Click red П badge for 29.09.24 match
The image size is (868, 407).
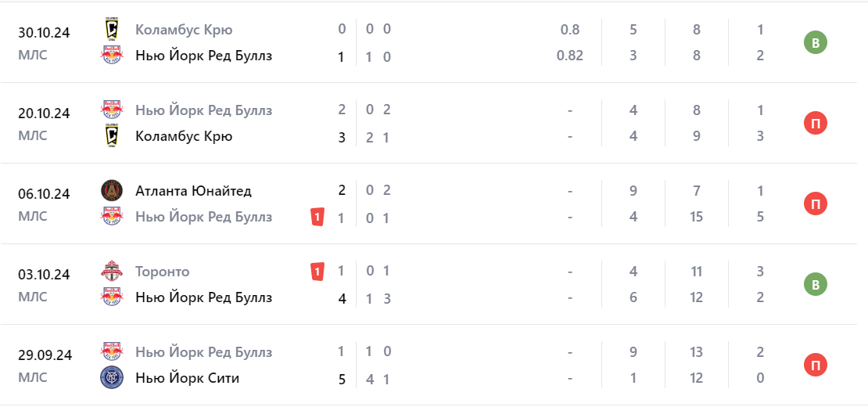point(816,366)
